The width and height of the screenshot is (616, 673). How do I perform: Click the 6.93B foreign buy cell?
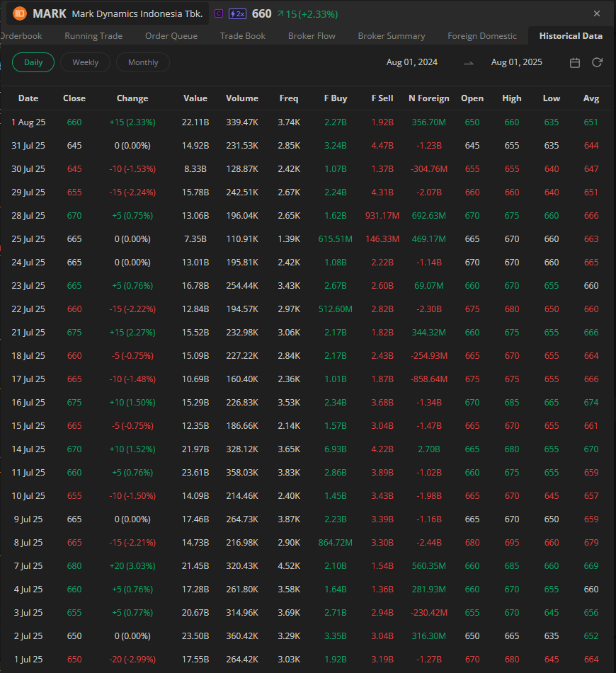[336, 449]
